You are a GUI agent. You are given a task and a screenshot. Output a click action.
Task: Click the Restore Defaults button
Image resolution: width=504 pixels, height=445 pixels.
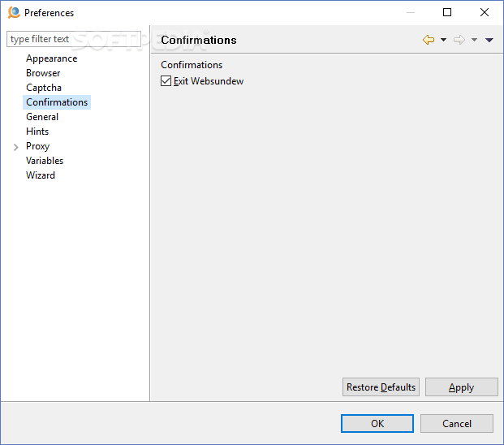[381, 387]
